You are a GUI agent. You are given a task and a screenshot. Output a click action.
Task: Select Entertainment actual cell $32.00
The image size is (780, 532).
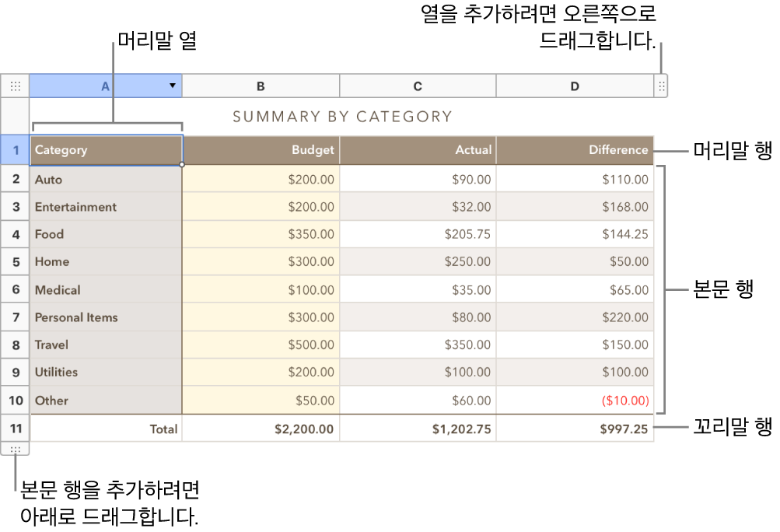coord(418,207)
